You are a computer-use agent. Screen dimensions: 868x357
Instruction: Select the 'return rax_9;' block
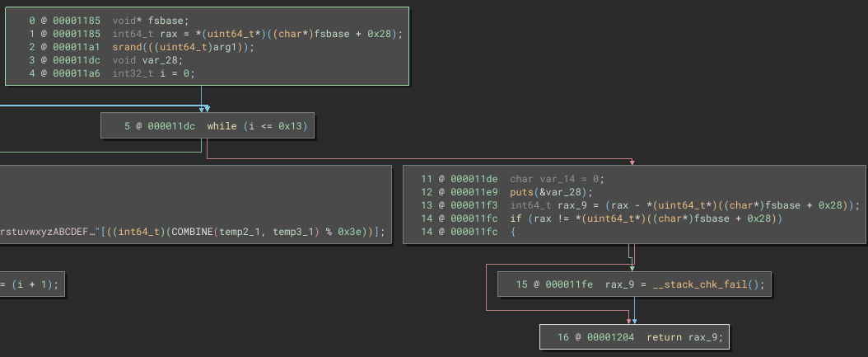[x=634, y=337]
